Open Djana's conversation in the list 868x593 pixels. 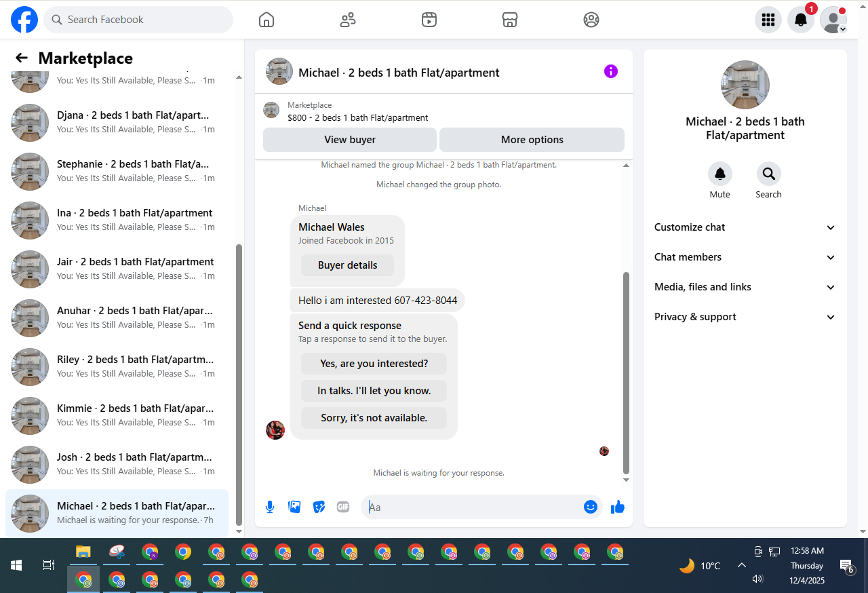117,123
